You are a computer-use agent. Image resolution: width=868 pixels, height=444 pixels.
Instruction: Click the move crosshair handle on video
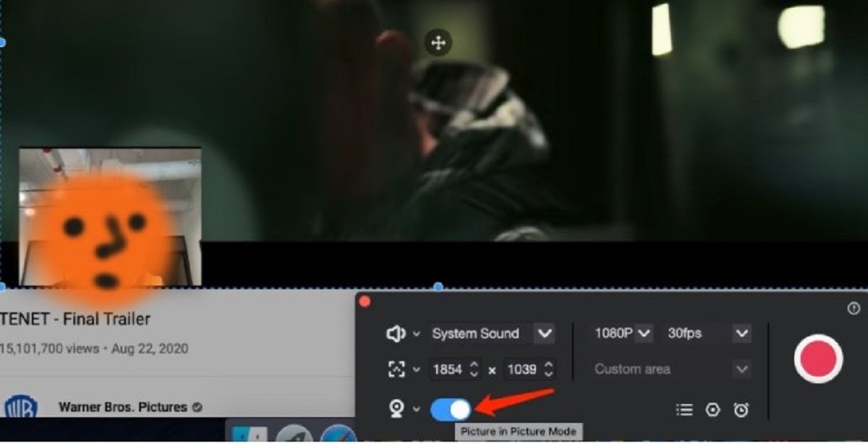[438, 43]
